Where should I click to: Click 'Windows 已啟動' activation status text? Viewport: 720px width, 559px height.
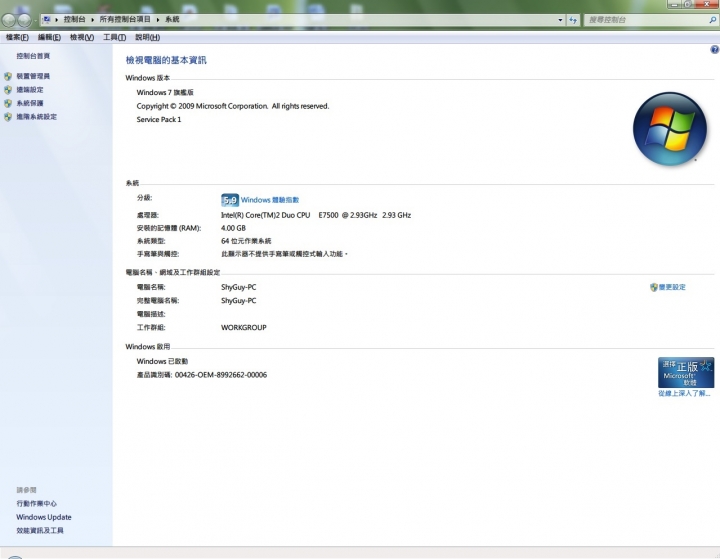point(162,361)
